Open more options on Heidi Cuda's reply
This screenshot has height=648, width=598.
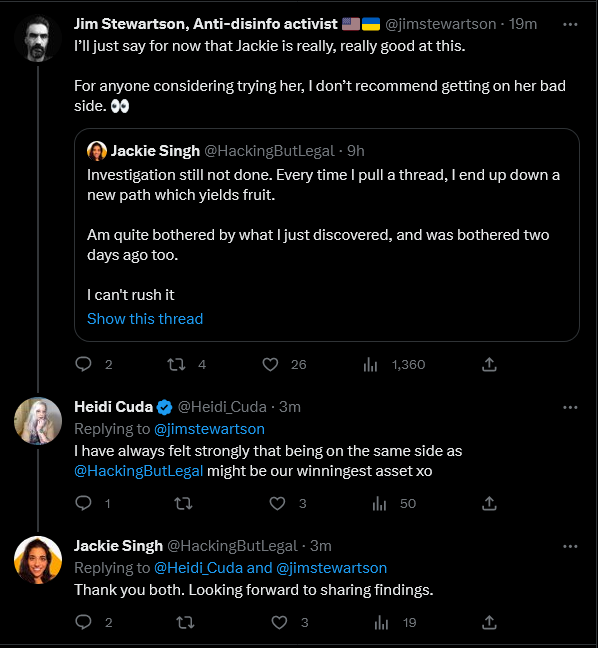coord(570,407)
